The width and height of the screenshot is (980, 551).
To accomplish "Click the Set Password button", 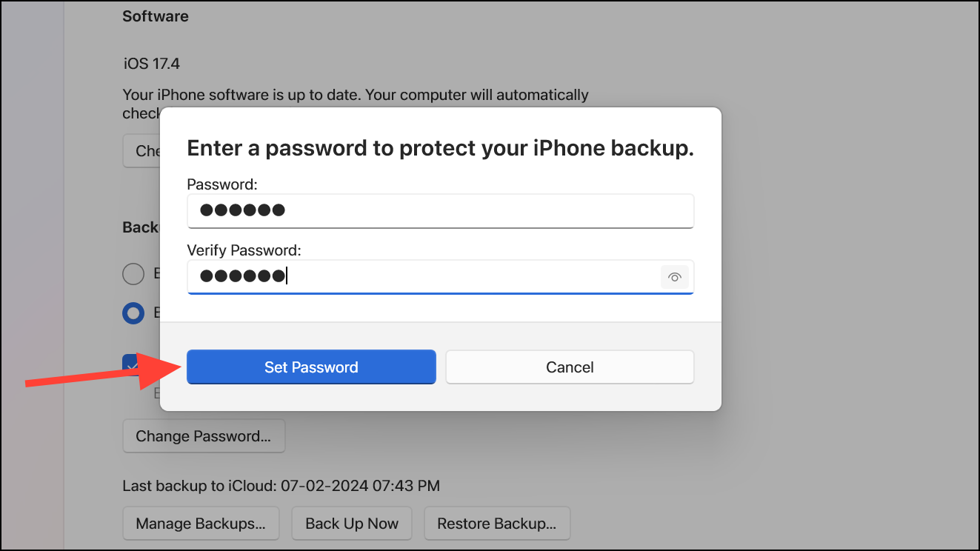I will pyautogui.click(x=311, y=367).
